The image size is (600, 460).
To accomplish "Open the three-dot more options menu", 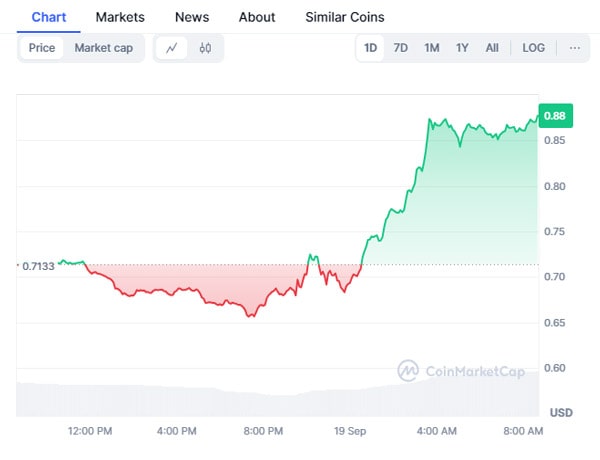I will pos(574,48).
